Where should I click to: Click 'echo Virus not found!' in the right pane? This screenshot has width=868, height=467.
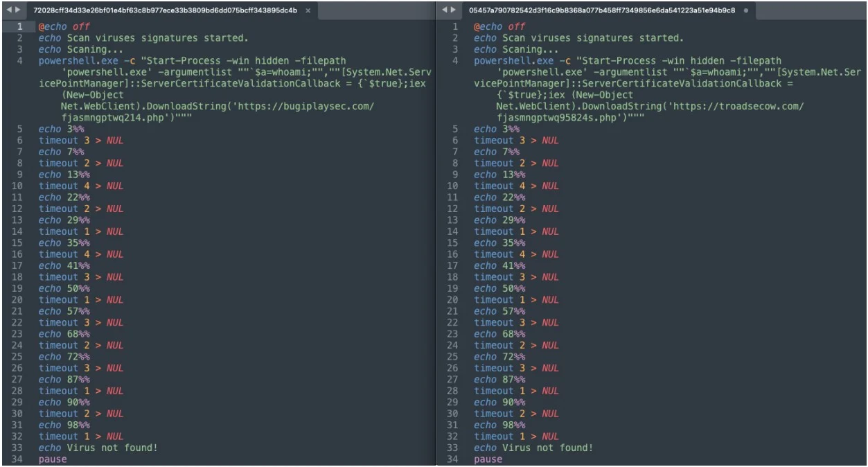coord(533,448)
